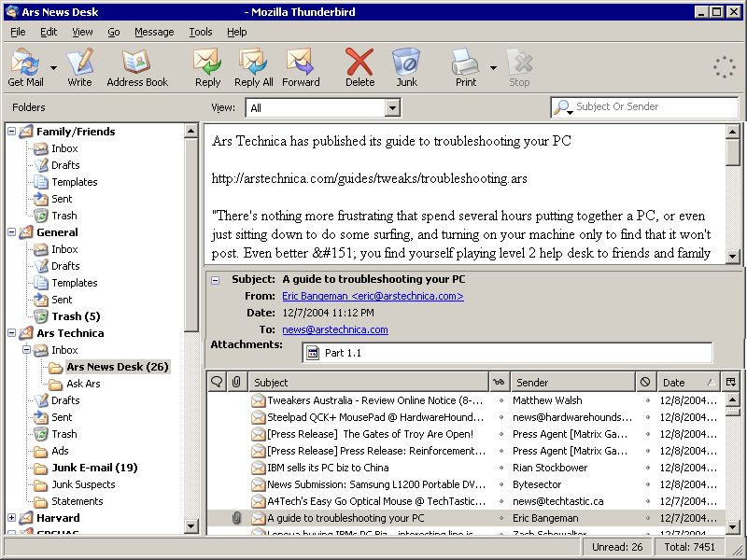This screenshot has height=560, width=747.
Task: Select the Ars News Desk (26) folder
Action: [118, 367]
